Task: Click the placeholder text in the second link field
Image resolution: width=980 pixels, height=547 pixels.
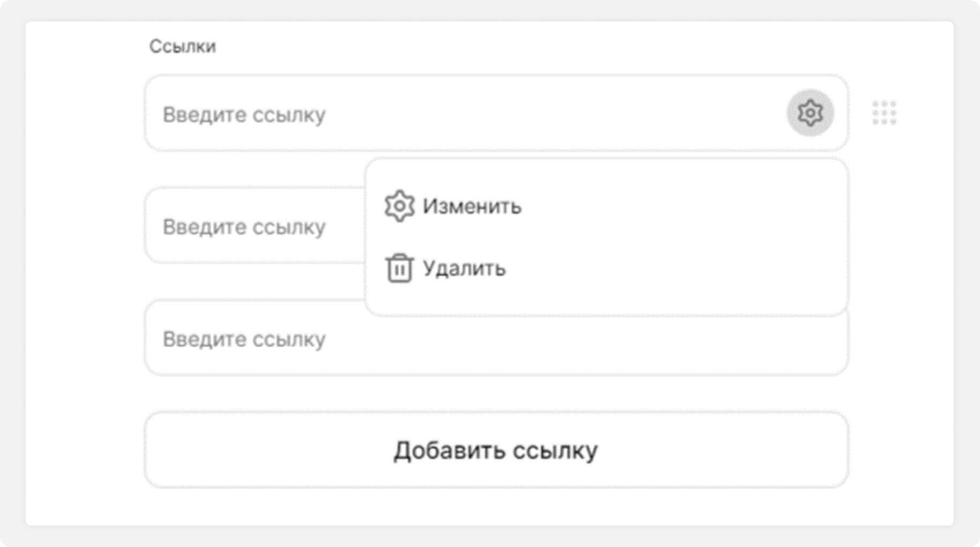Action: [x=244, y=227]
